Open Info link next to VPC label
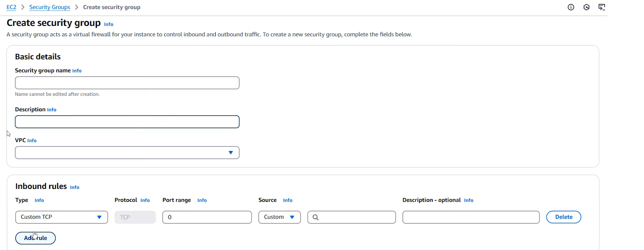The height and width of the screenshot is (250, 644). (x=32, y=140)
